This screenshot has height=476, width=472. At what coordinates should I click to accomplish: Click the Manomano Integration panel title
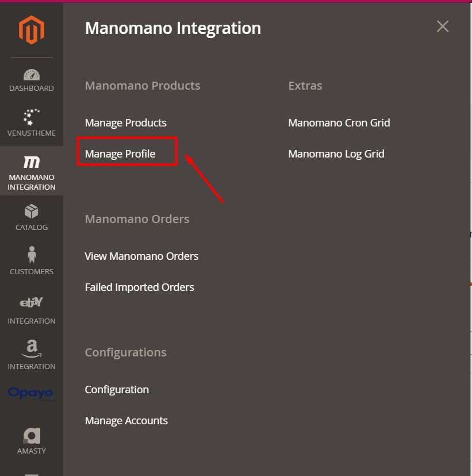click(x=173, y=28)
